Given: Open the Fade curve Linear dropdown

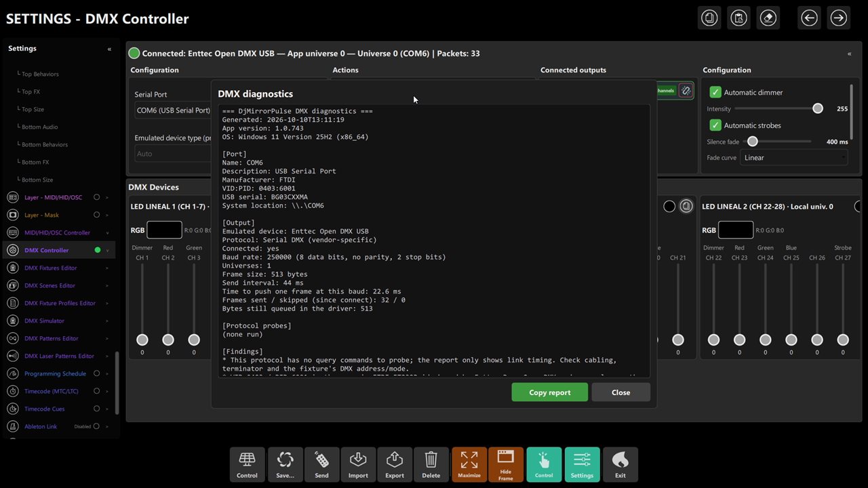Looking at the screenshot, I should point(793,158).
